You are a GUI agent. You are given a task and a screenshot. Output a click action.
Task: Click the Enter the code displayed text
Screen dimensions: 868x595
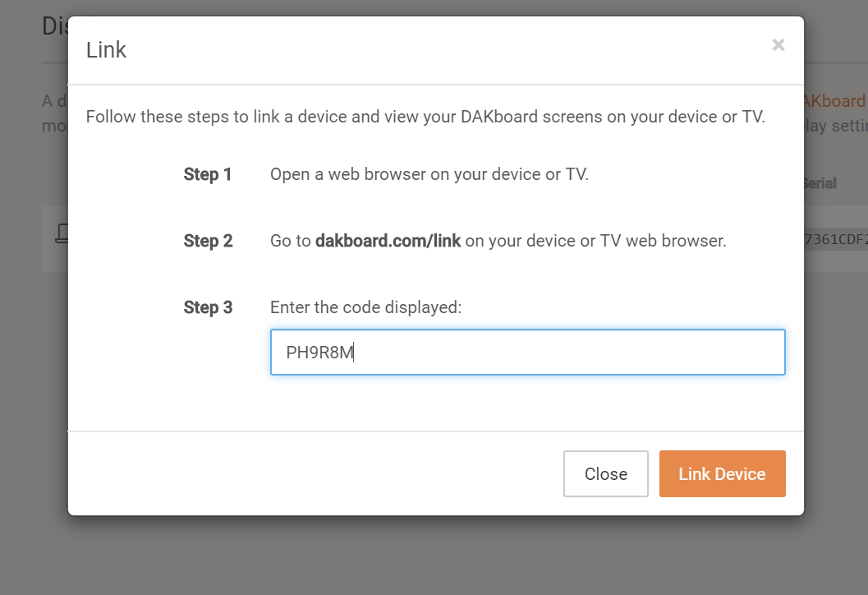[x=365, y=307]
